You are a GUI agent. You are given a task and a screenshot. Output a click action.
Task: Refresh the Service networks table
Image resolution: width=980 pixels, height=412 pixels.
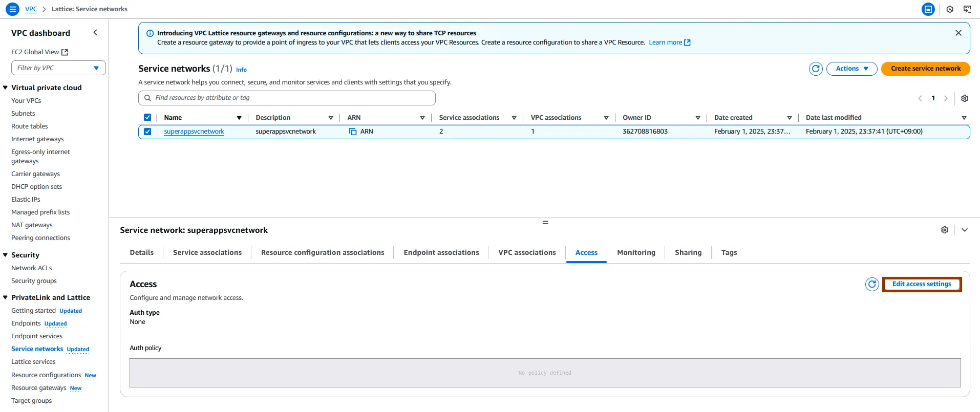[x=816, y=69]
